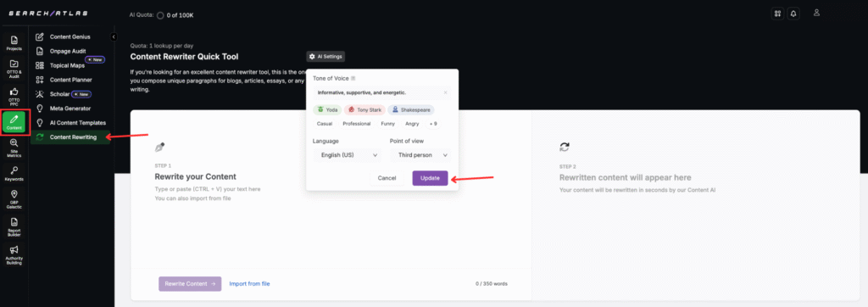The height and width of the screenshot is (307, 868).
Task: Open Meta Generator menu item
Action: point(70,109)
